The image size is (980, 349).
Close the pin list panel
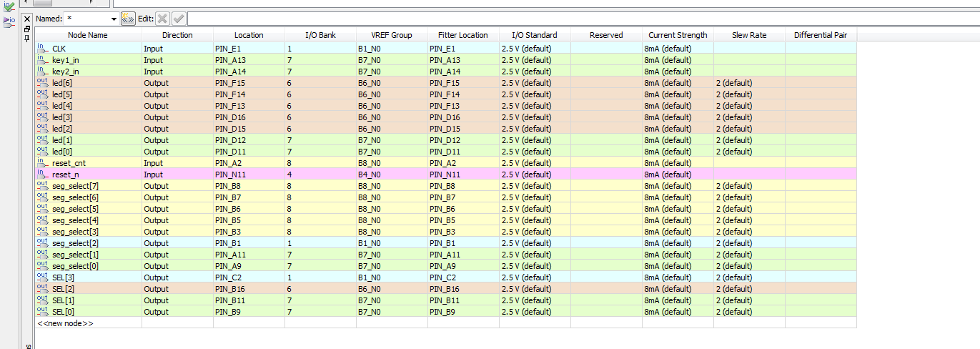[x=27, y=18]
